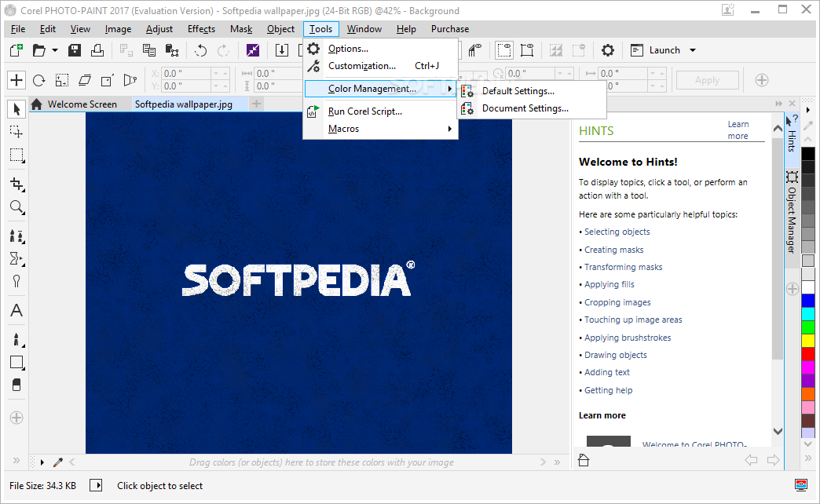Select the Rectangle Mask tool

coord(16,155)
